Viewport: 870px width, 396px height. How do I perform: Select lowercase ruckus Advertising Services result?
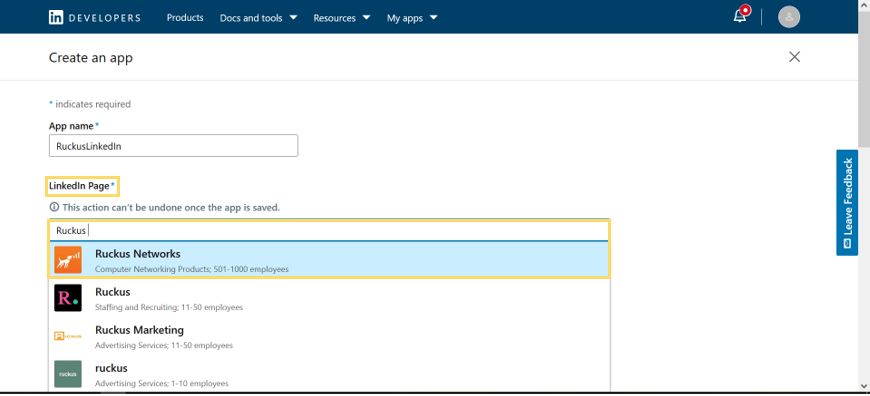coord(330,374)
